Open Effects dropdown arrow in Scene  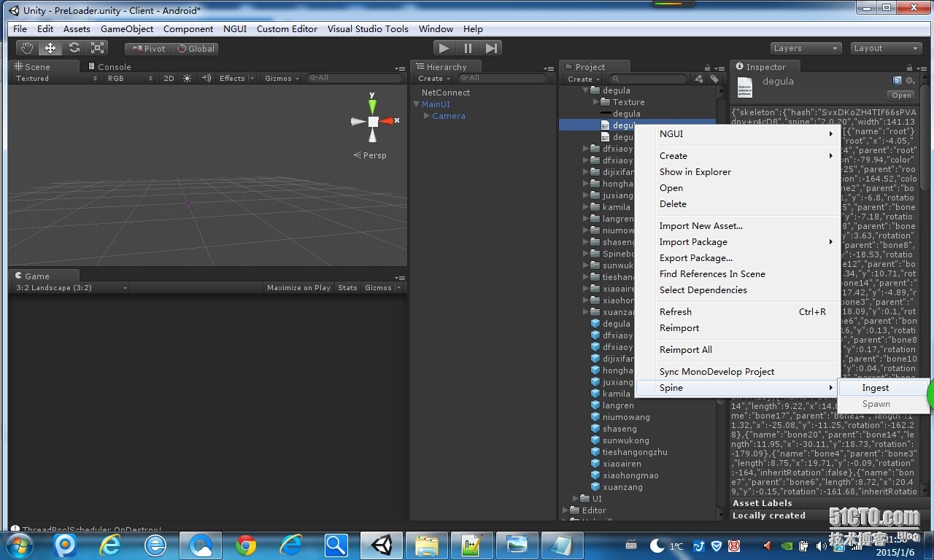(252, 78)
